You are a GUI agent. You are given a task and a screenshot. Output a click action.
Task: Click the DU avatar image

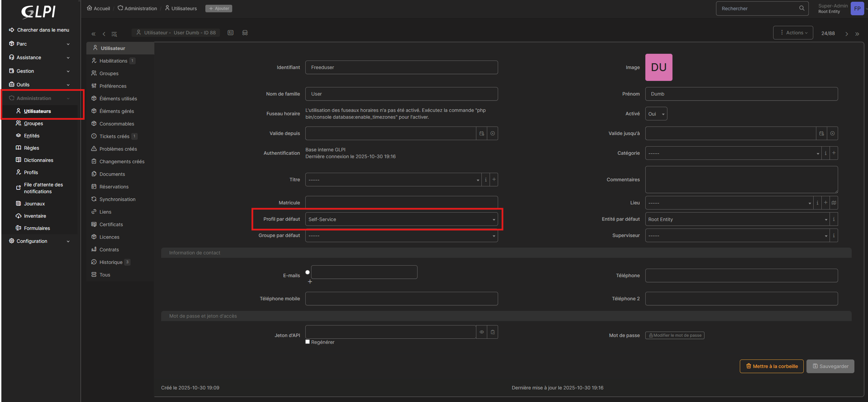click(659, 67)
